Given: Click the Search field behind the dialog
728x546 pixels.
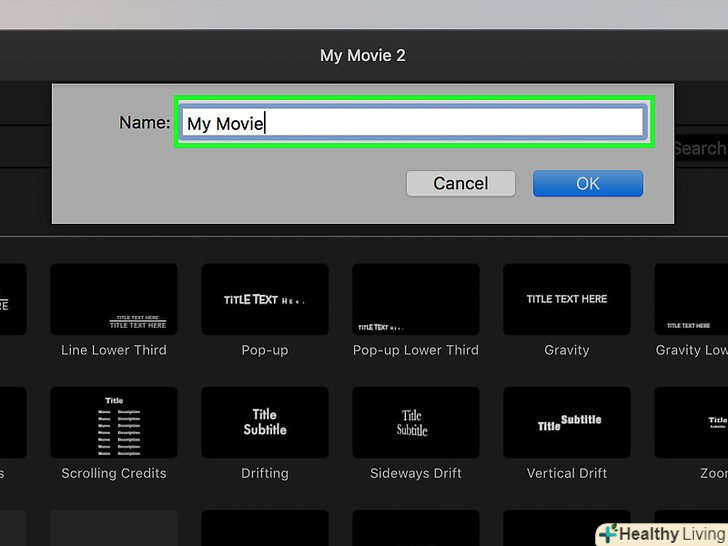Looking at the screenshot, I should (701, 149).
